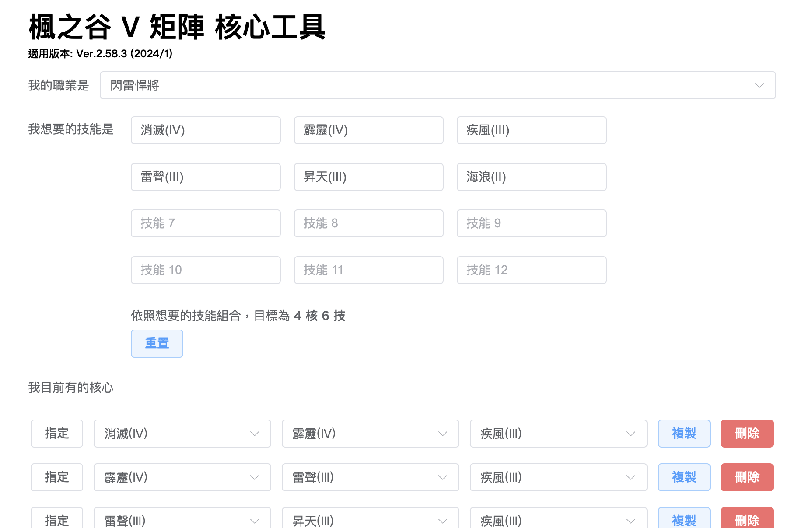
Task: Click 指定 in the third core row
Action: point(57,518)
